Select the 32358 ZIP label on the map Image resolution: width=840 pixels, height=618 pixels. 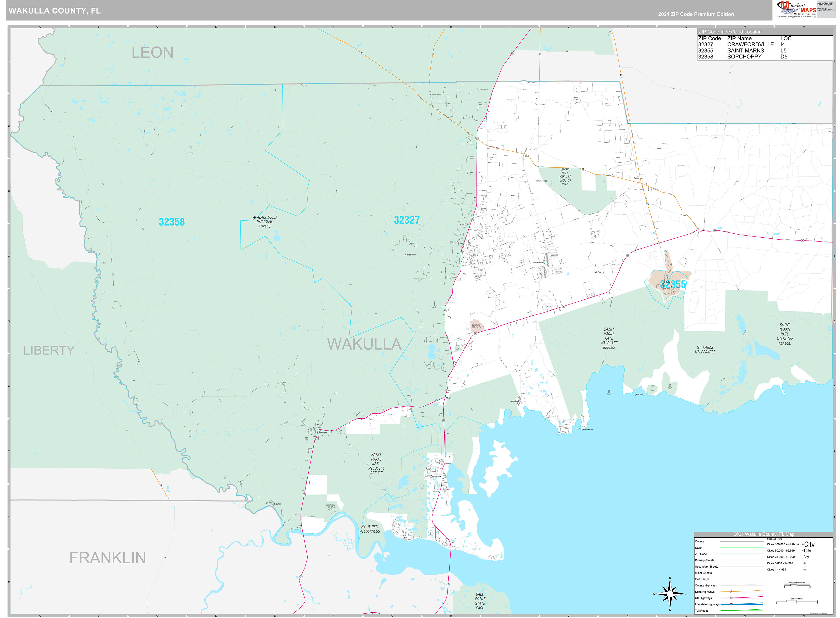[172, 222]
